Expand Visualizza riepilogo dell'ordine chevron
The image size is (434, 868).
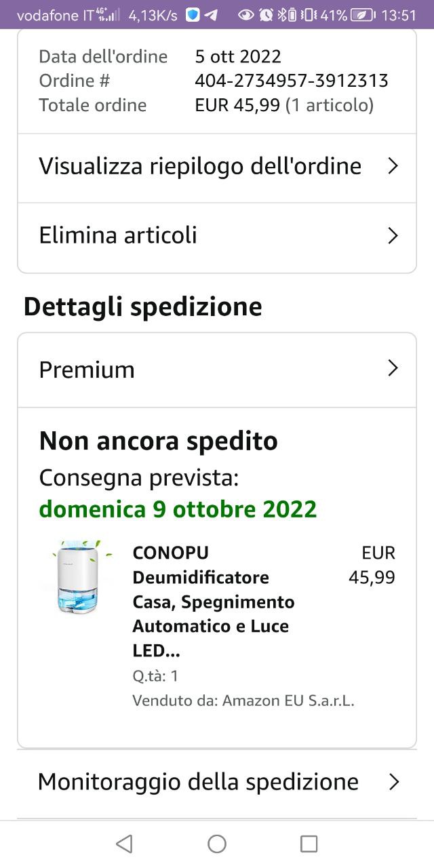[x=393, y=166]
